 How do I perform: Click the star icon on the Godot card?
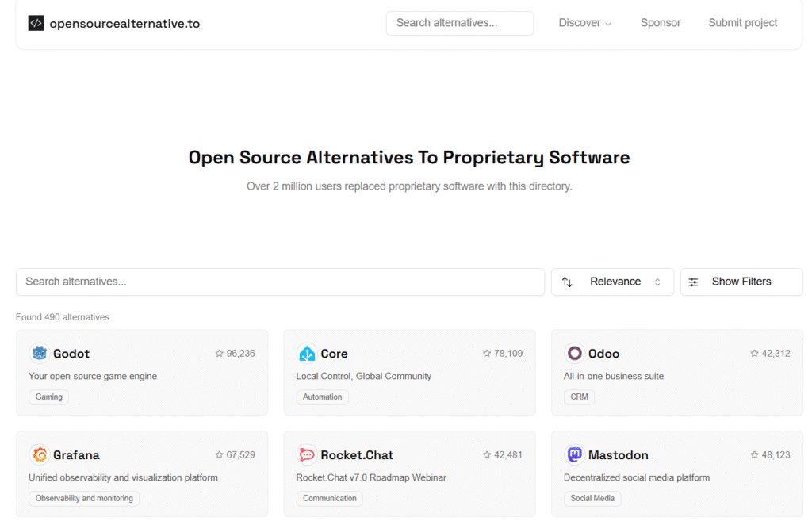[219, 354]
